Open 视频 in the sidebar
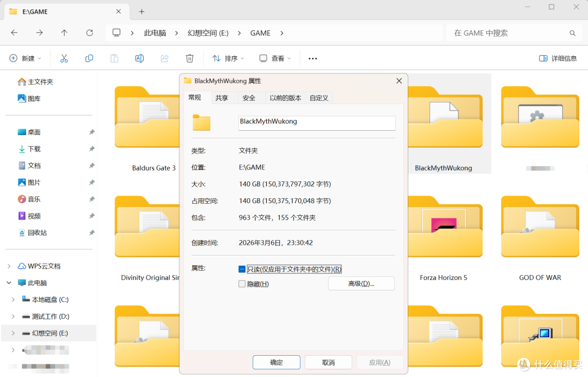 click(x=29, y=216)
